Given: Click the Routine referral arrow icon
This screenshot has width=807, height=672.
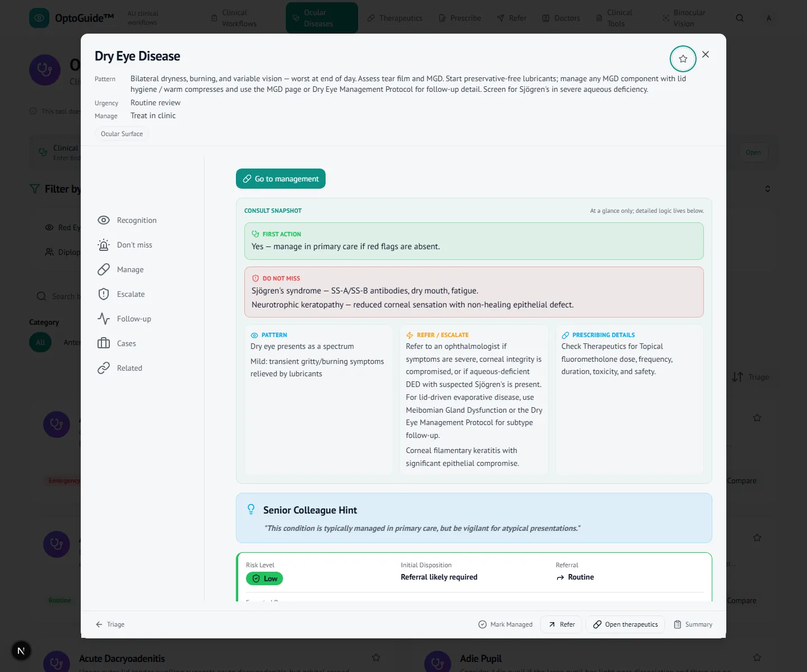Looking at the screenshot, I should [x=560, y=577].
